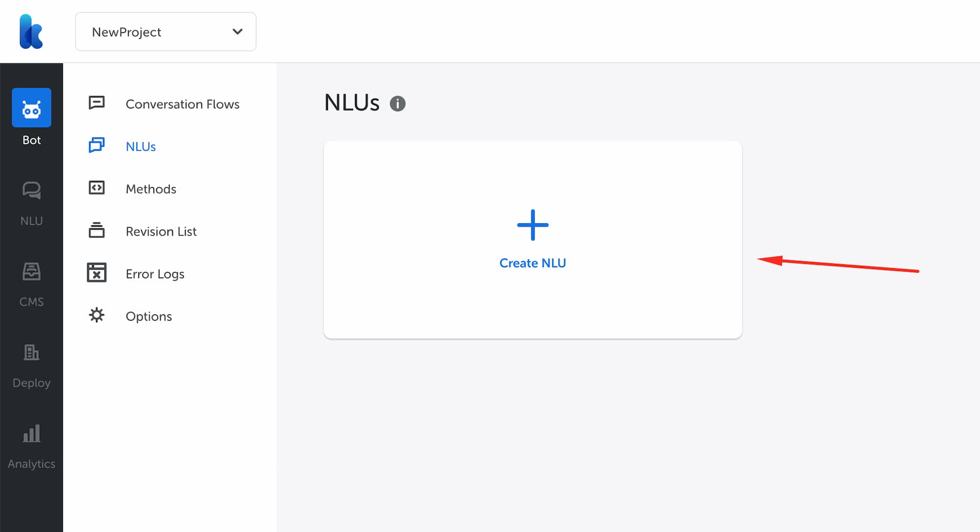
Task: Select the Conversation Flows chat icon
Action: pyautogui.click(x=96, y=103)
